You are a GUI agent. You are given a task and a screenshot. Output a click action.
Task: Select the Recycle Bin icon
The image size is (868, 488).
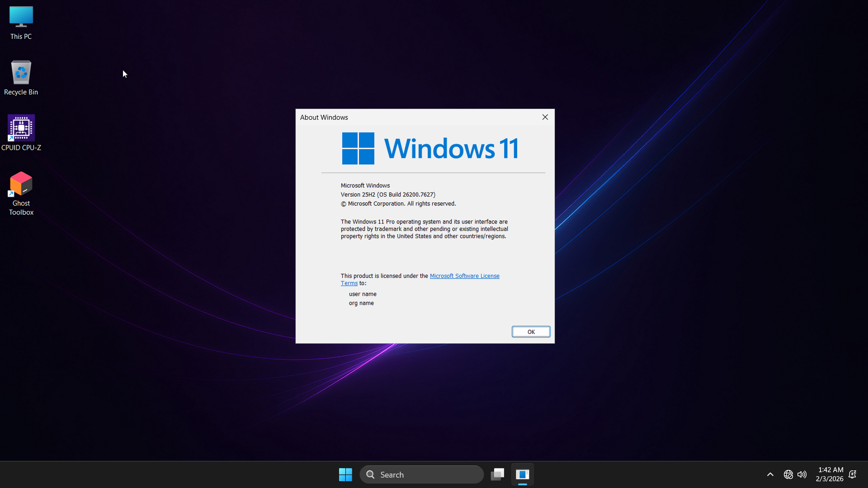tap(21, 73)
